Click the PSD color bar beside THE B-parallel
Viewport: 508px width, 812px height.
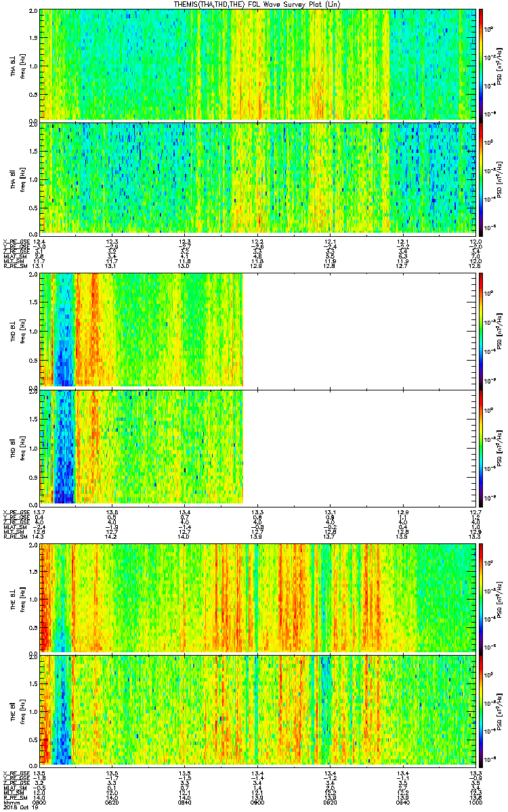pyautogui.click(x=482, y=712)
